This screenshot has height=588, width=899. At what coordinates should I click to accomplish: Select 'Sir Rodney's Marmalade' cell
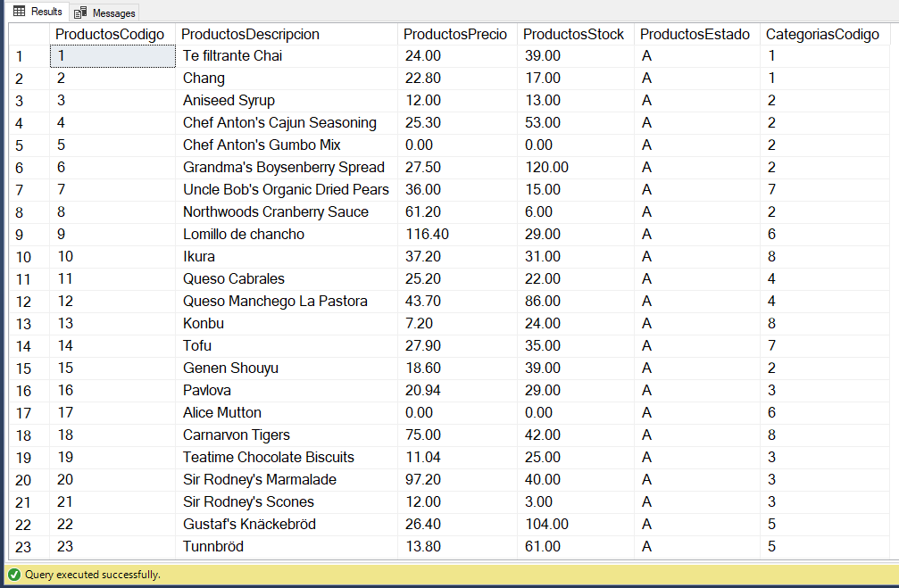[x=287, y=480]
